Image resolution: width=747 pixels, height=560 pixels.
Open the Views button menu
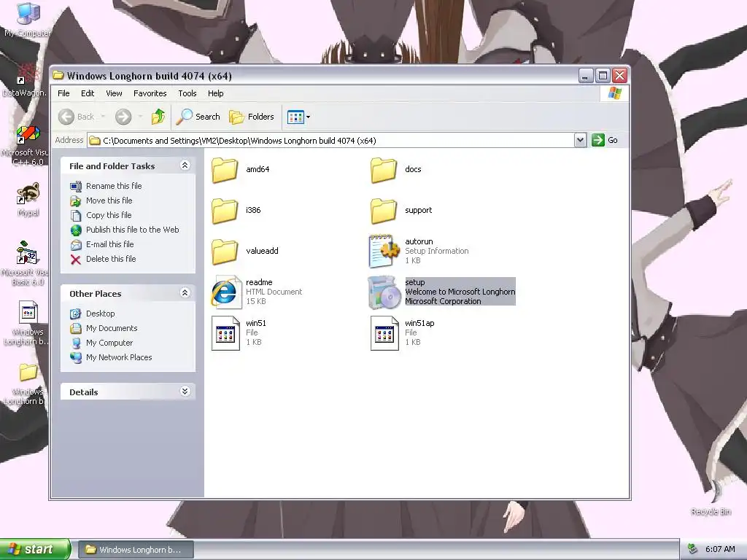coord(298,117)
